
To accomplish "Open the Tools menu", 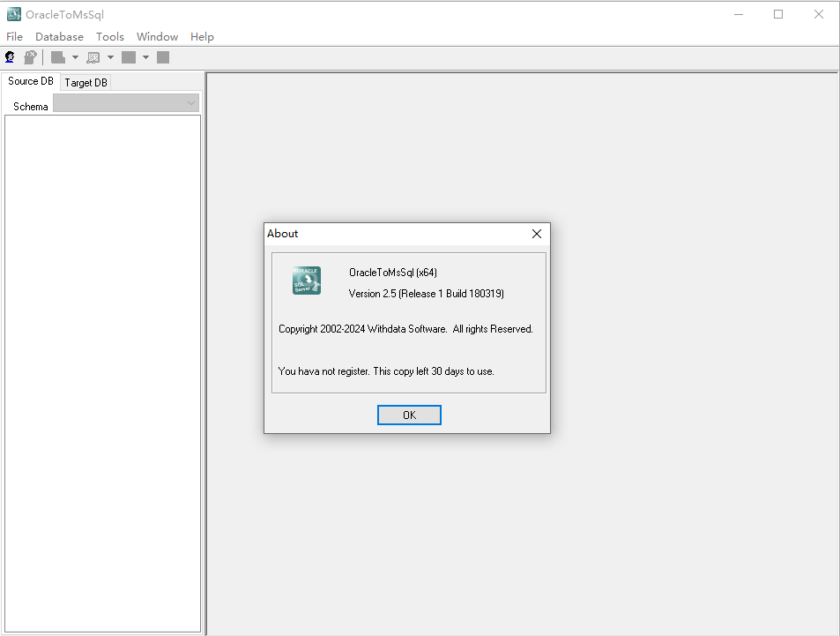I will [x=109, y=37].
